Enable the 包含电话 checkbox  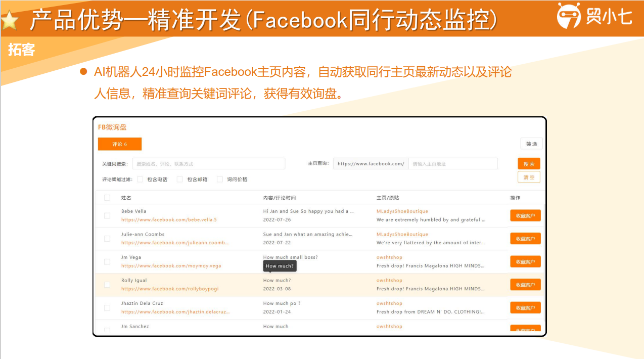140,179
